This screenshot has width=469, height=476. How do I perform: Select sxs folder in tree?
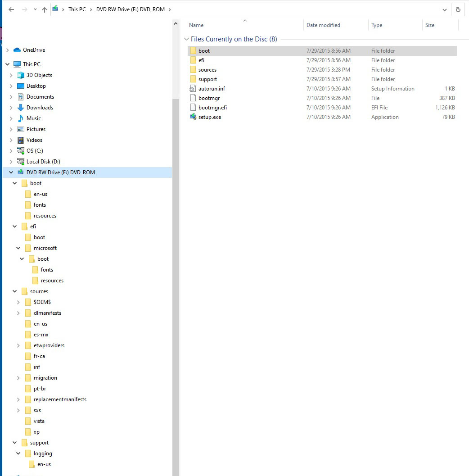point(37,410)
